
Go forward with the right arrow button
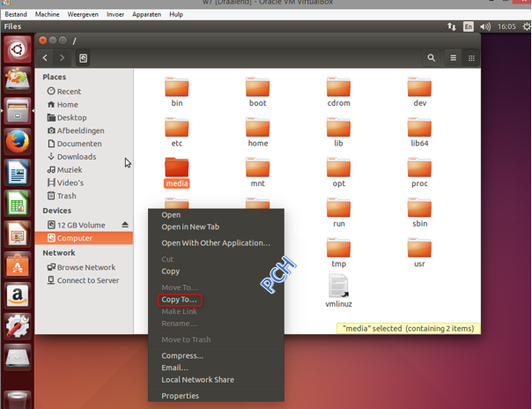point(62,58)
